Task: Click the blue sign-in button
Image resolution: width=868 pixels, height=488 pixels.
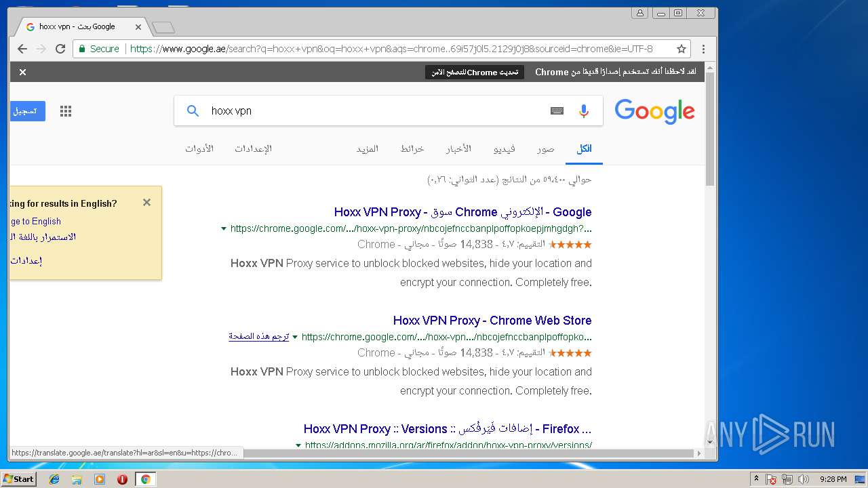Action: point(27,111)
